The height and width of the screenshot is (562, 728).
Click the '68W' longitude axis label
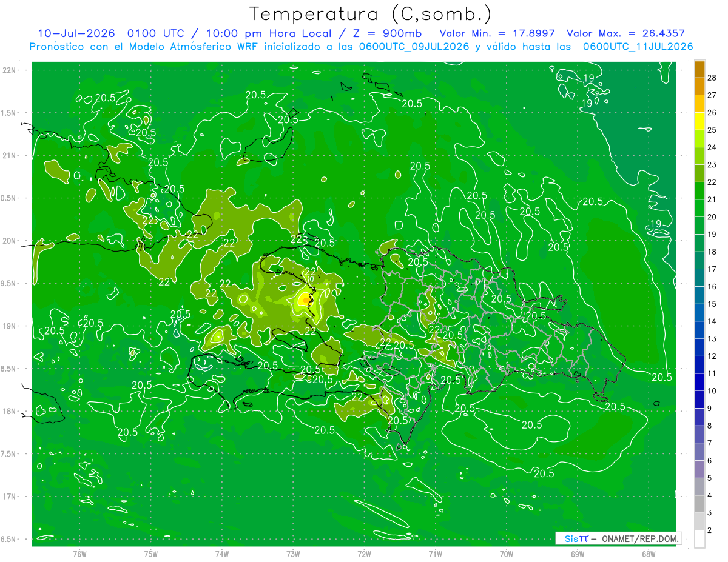[649, 554]
